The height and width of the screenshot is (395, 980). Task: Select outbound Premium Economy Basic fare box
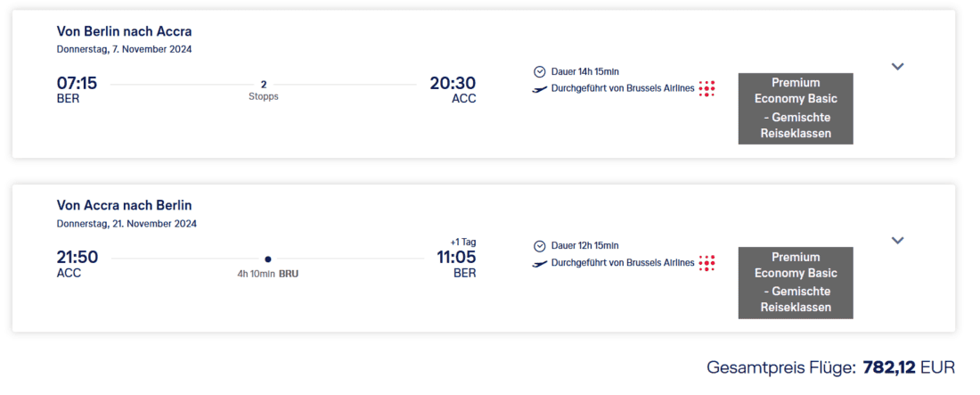[x=796, y=108]
